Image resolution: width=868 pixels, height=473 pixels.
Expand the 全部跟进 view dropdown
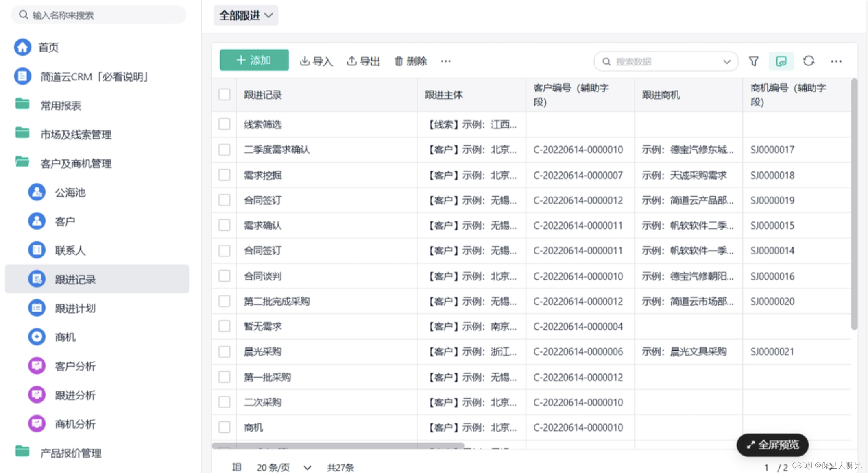click(x=246, y=15)
